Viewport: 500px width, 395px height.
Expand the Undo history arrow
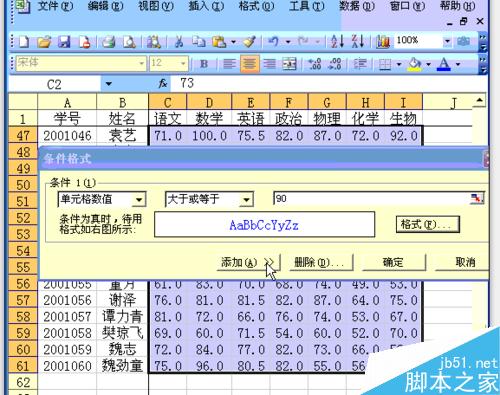pyautogui.click(x=288, y=42)
